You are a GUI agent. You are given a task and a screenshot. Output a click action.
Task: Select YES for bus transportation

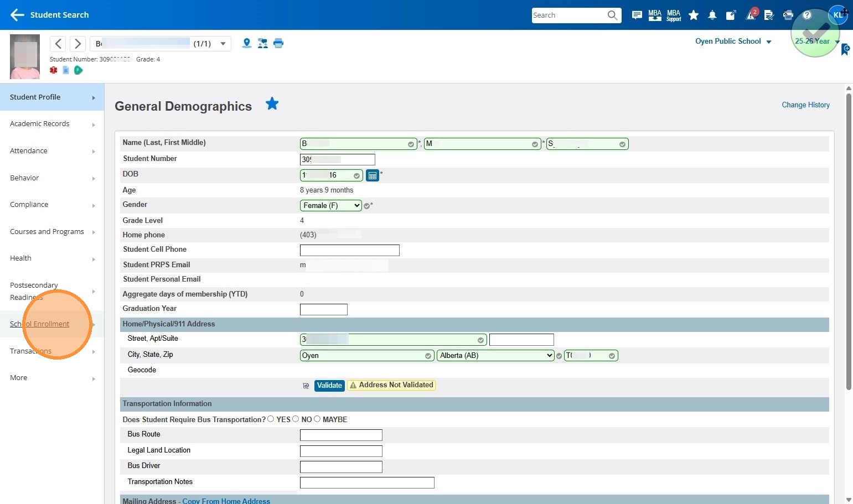(271, 419)
